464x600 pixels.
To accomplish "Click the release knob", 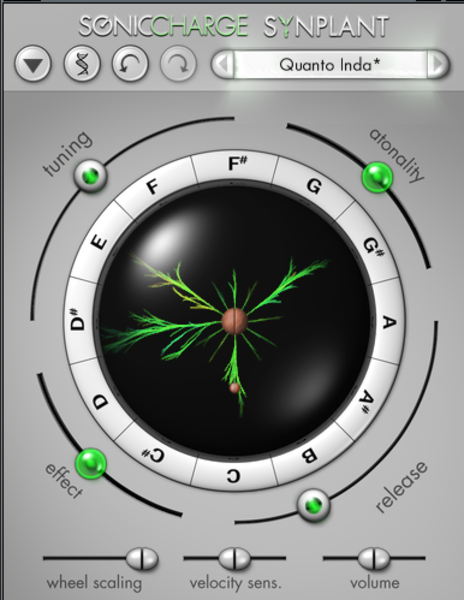I will (x=314, y=505).
